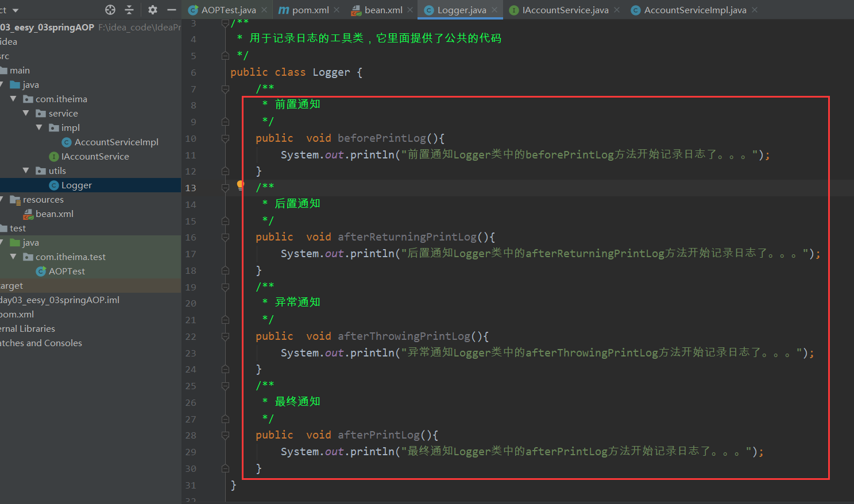
Task: Select day03_eesy_03springAOP.iml file
Action: pyautogui.click(x=60, y=300)
